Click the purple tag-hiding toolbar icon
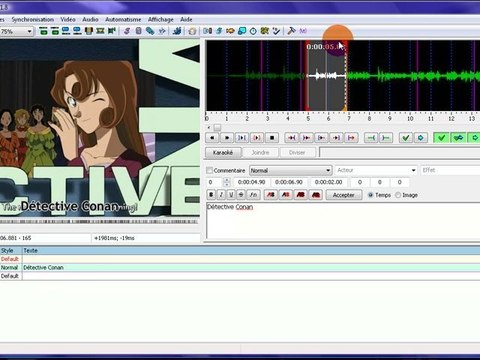Image resolution: width=480 pixels, height=360 pixels. point(303,31)
